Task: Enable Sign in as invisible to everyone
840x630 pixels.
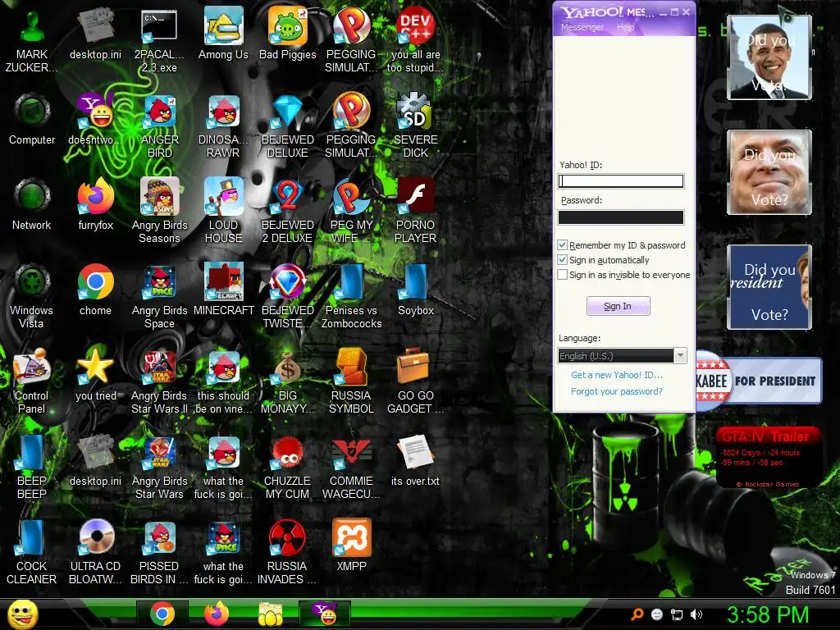Action: pos(562,275)
